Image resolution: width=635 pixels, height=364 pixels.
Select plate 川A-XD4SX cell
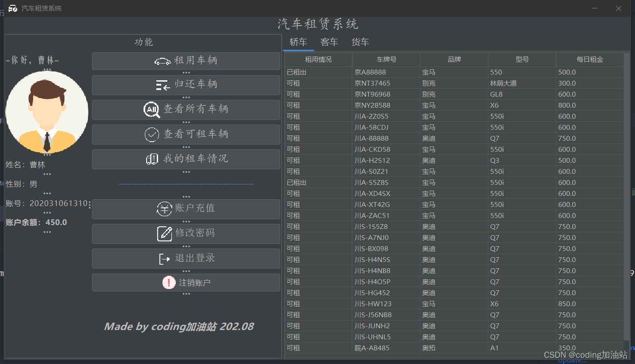pos(386,193)
